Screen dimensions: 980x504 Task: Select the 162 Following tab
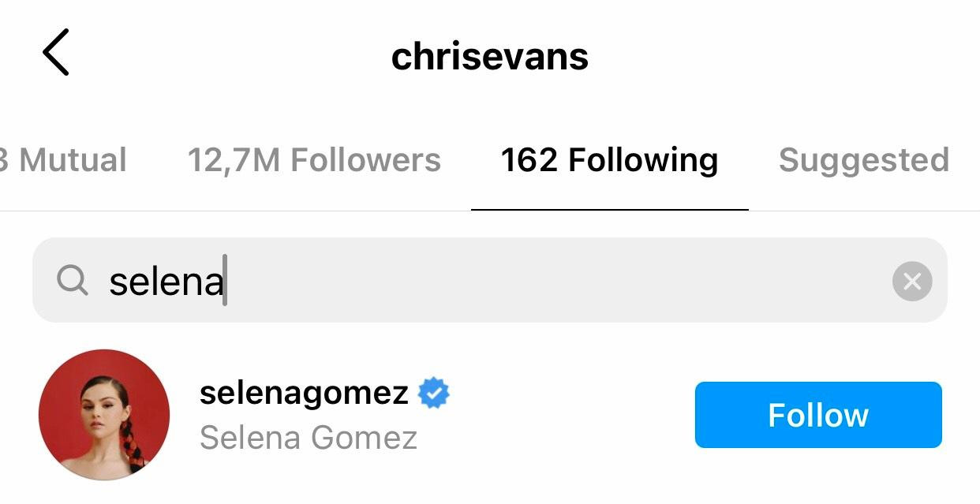609,160
